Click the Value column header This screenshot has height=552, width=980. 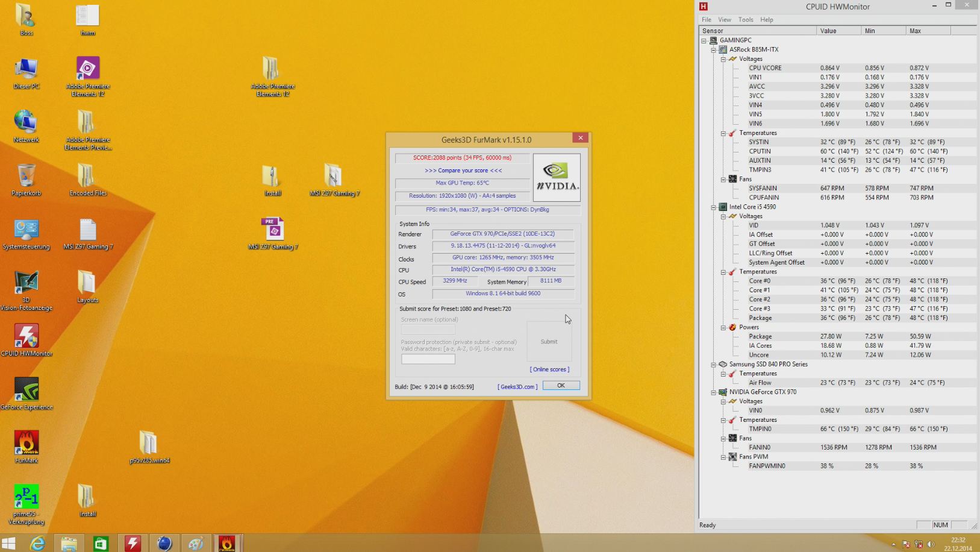[x=838, y=31]
